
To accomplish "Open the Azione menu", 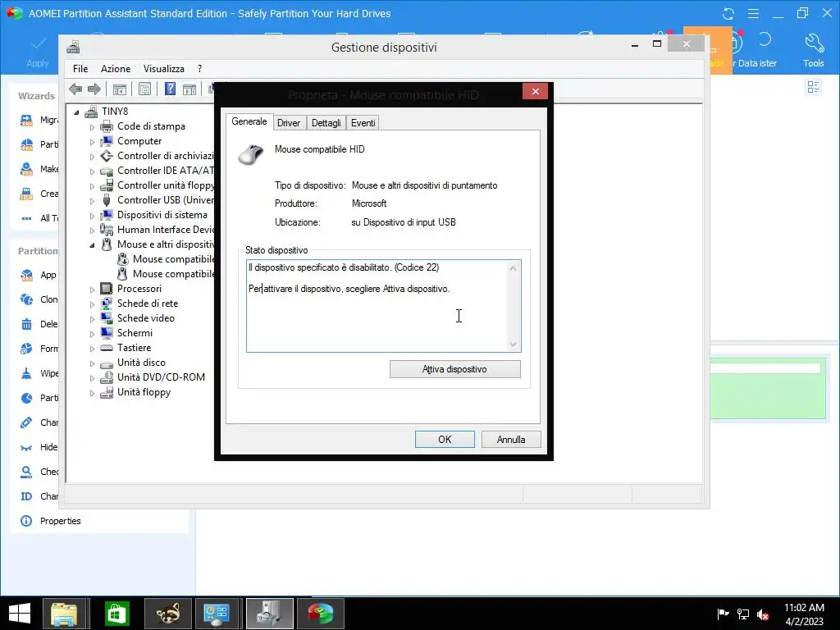I will tap(116, 69).
